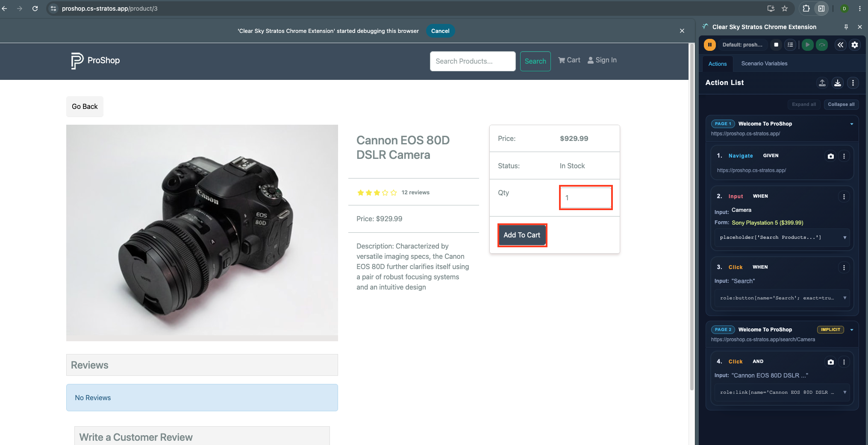868x445 pixels.
Task: Click the Expand all button
Action: [804, 105]
